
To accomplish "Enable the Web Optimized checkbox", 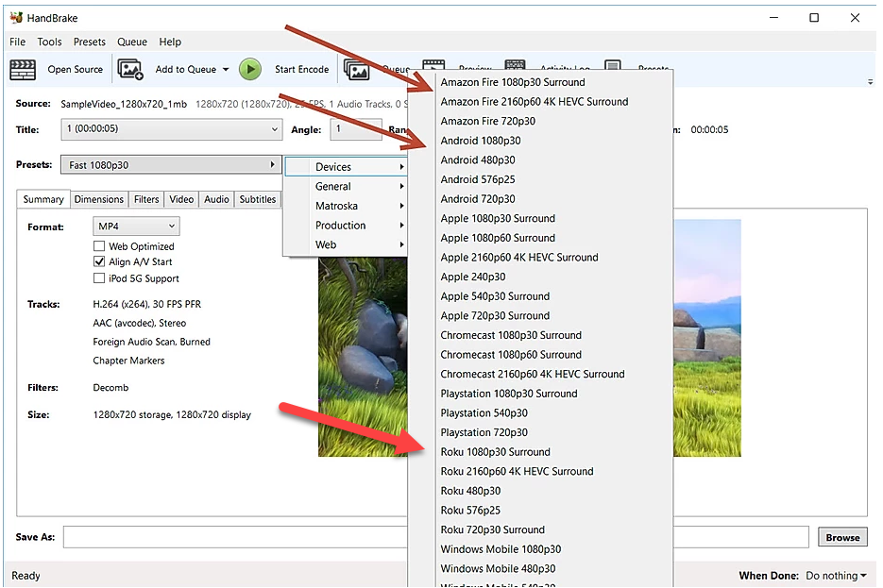I will click(99, 246).
